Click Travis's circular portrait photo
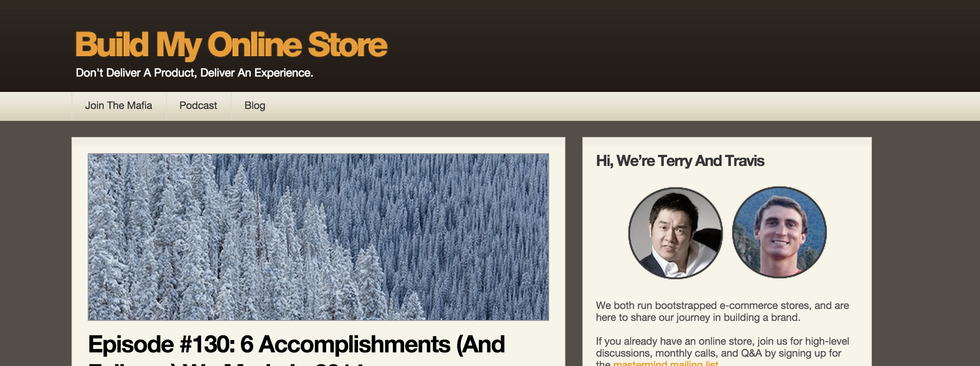The image size is (980, 366). click(x=779, y=232)
